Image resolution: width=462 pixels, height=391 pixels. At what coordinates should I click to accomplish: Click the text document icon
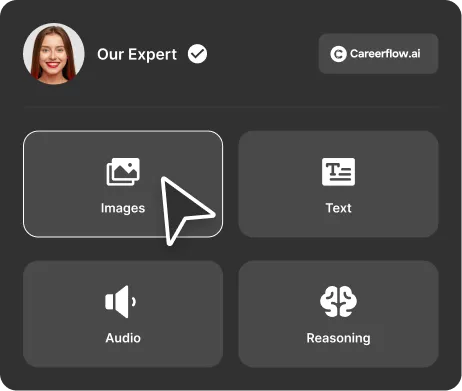pyautogui.click(x=338, y=172)
